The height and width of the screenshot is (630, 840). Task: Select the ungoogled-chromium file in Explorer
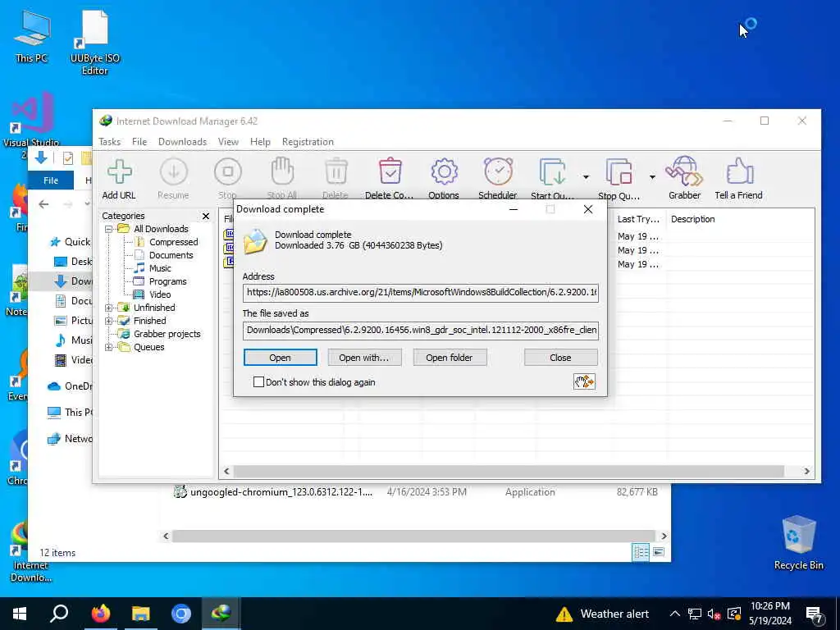click(281, 492)
